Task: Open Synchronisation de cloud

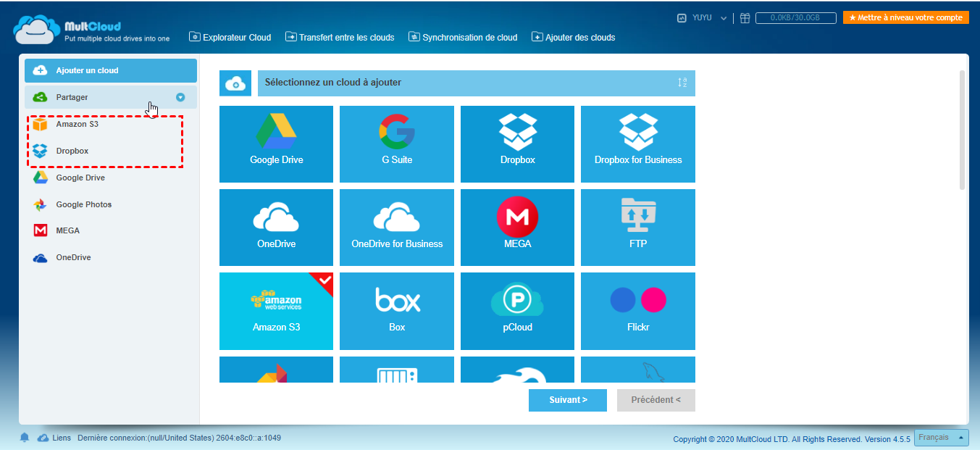Action: tap(463, 37)
